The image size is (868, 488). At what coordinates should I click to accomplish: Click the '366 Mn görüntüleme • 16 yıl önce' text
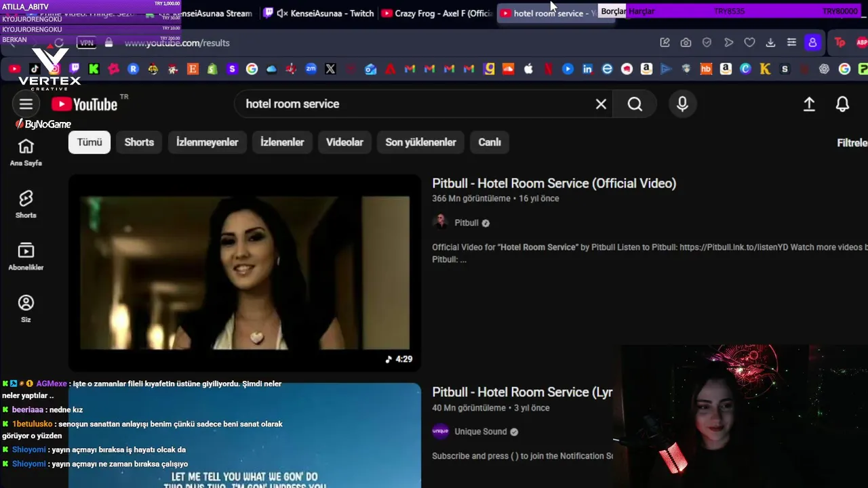coord(496,199)
